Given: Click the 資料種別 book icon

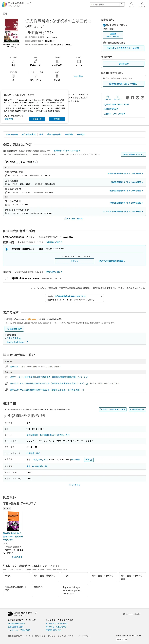Looking at the screenshot, I should [x=13, y=61].
